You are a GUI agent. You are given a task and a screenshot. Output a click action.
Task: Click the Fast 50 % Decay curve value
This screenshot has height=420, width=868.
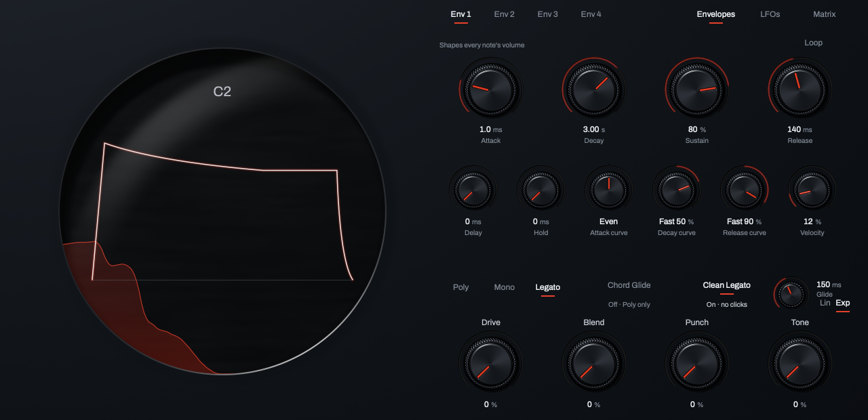pos(677,222)
